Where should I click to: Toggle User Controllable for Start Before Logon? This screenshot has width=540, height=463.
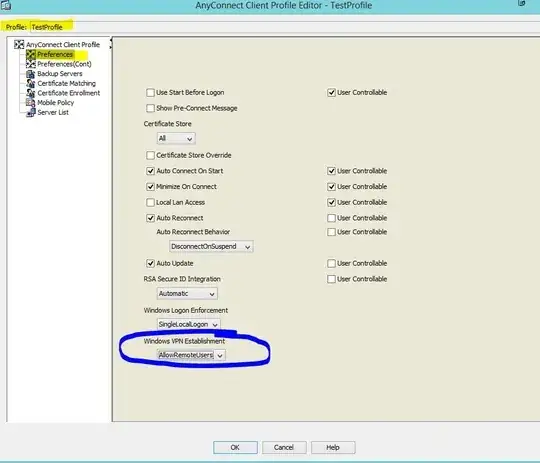pos(331,93)
